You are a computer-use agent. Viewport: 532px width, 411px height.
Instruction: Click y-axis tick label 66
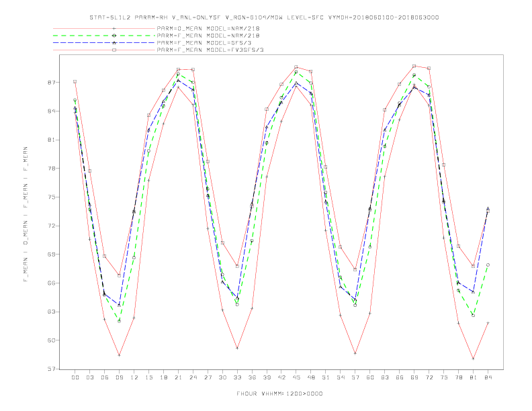click(53, 283)
